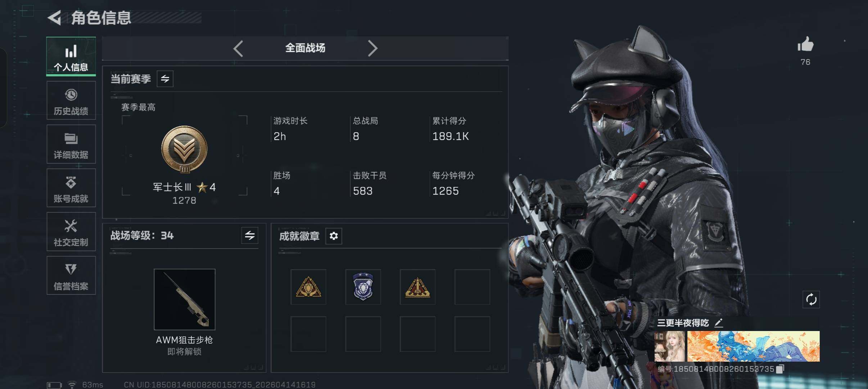This screenshot has width=868, height=389.
Task: Select the AWM狙击步枪 unlock reward thumbnail
Action: [x=185, y=299]
